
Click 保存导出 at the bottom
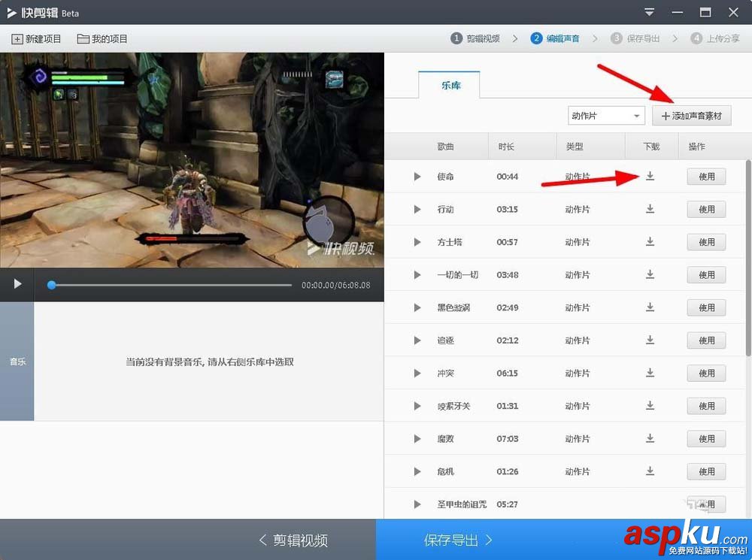pos(452,539)
